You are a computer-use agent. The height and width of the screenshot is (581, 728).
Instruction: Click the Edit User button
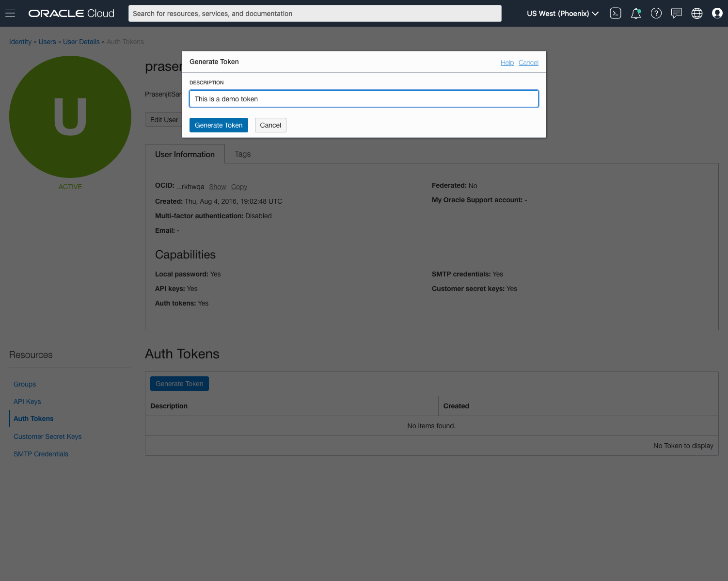(x=164, y=120)
